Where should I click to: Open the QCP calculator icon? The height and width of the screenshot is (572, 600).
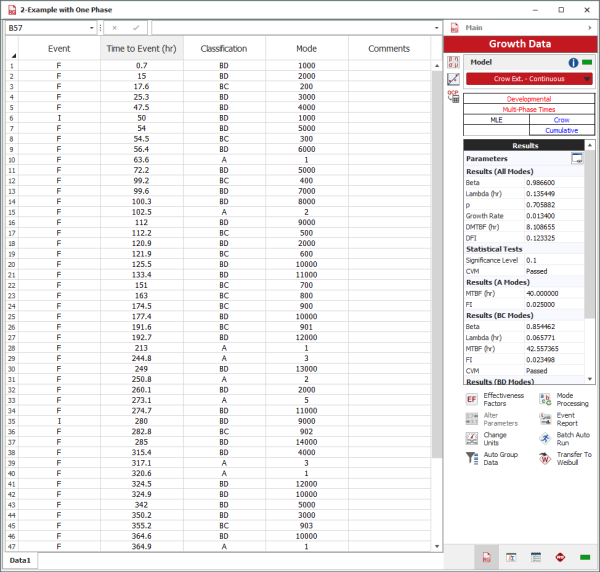pyautogui.click(x=453, y=95)
